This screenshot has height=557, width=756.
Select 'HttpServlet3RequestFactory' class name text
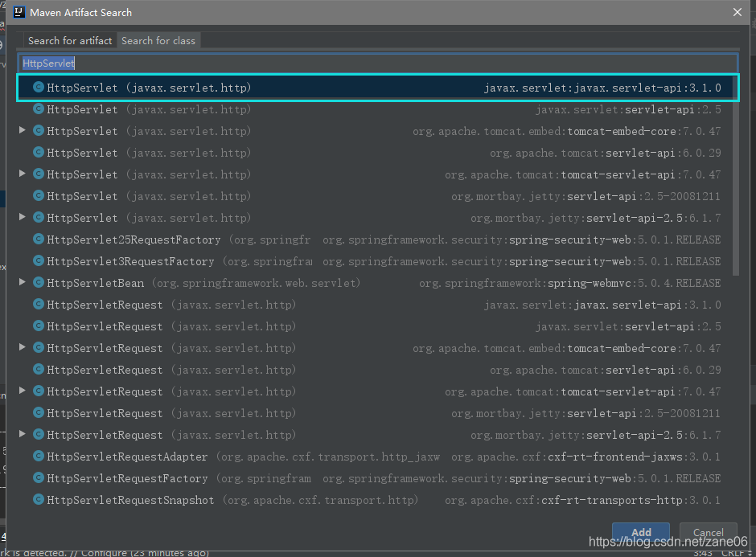click(x=130, y=261)
